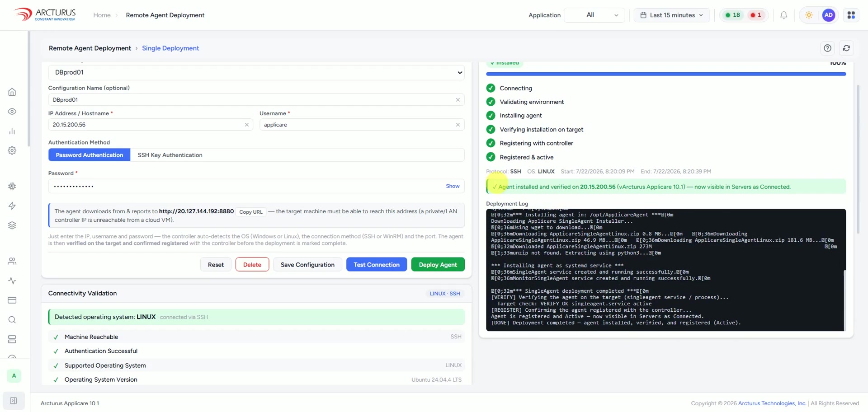Image resolution: width=868 pixels, height=412 pixels.
Task: Click the 'Supported Operating System' row
Action: pos(256,365)
